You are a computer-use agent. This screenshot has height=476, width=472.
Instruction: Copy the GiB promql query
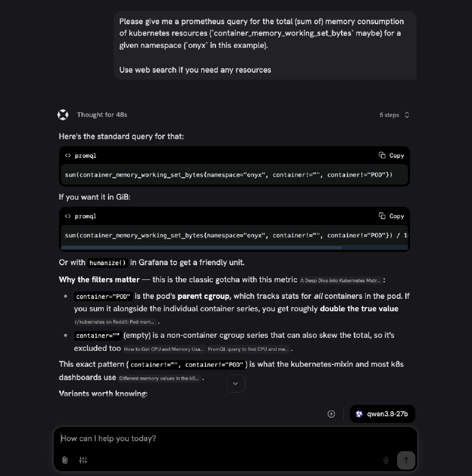click(391, 216)
